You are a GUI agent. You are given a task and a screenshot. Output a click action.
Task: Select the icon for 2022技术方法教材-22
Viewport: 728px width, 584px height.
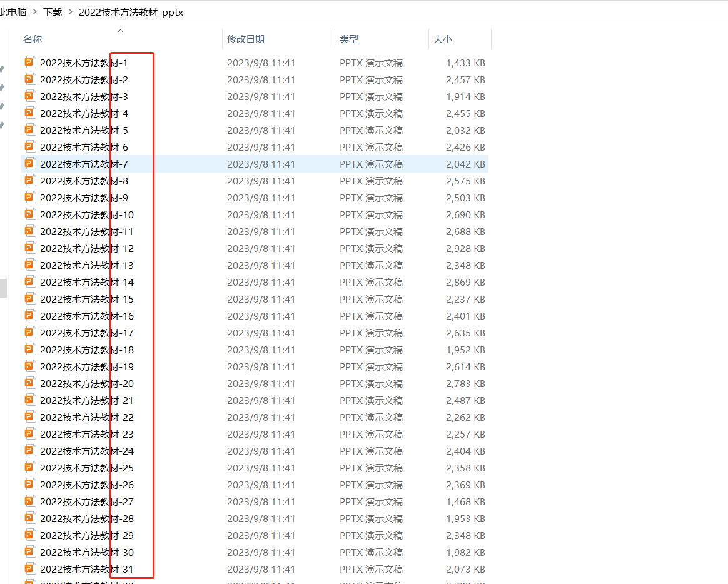pyautogui.click(x=29, y=416)
